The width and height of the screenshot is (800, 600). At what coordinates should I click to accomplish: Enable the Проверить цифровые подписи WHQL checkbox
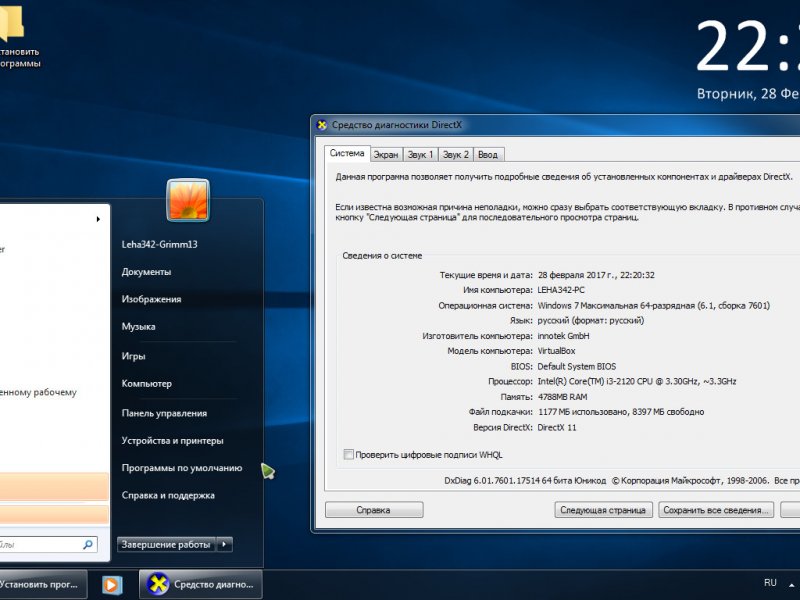click(348, 455)
